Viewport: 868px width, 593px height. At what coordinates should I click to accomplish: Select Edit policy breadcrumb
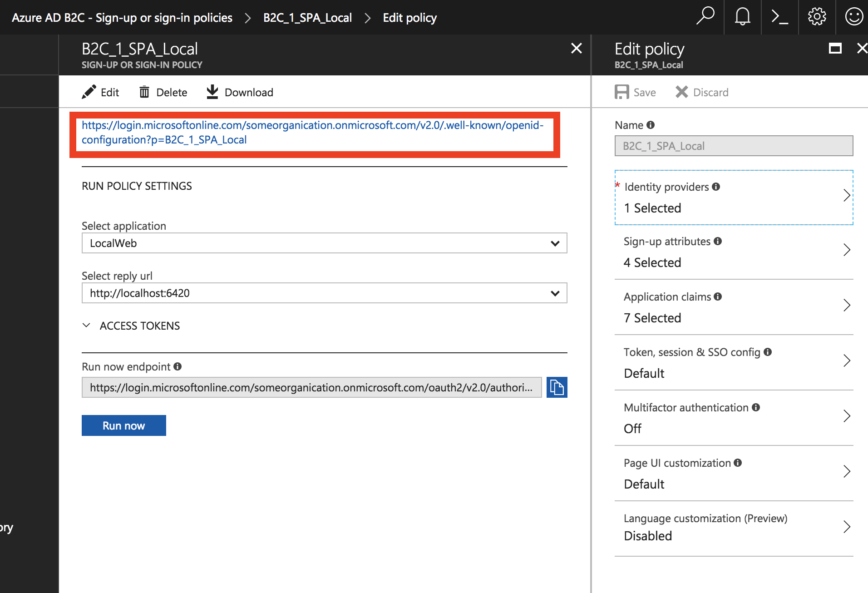(409, 18)
